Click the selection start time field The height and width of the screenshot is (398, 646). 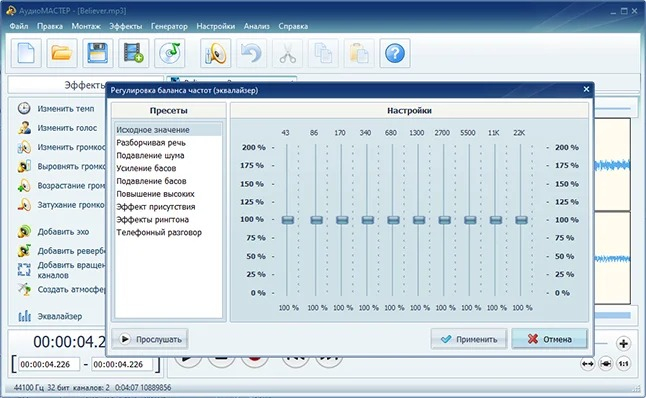point(49,364)
